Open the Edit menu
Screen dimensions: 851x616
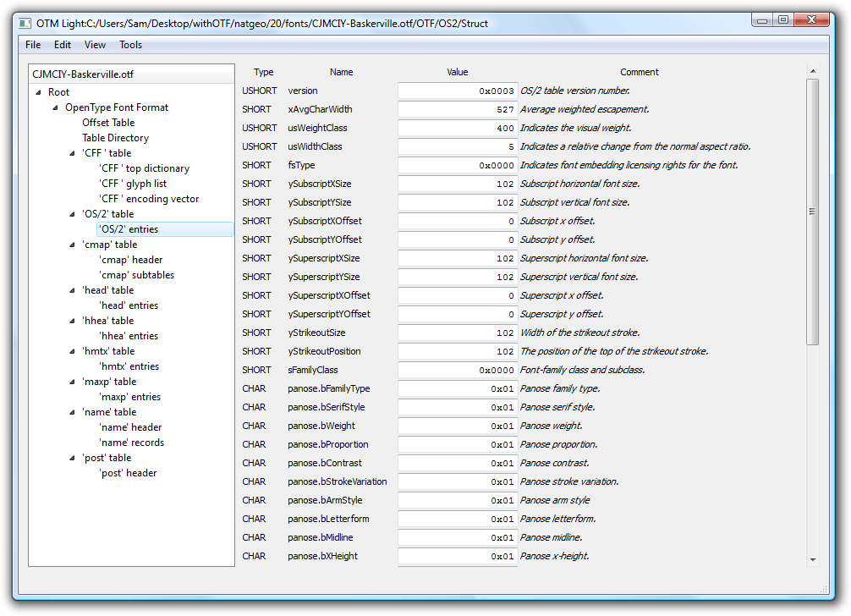[63, 45]
